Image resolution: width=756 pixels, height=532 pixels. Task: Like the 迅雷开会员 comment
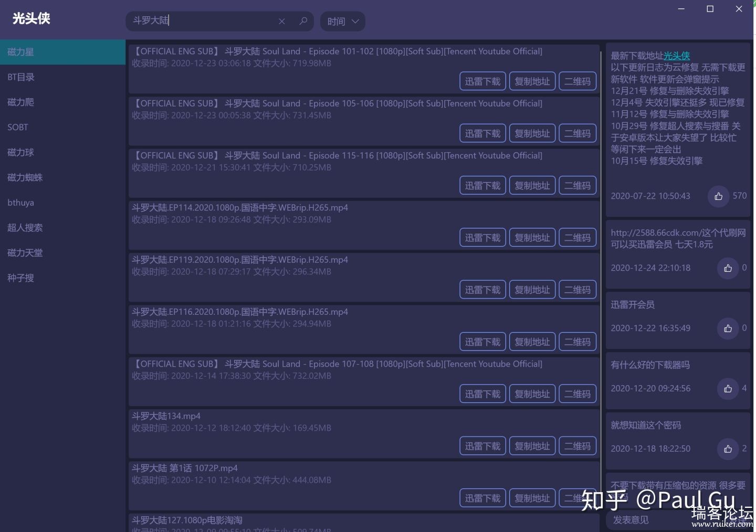click(728, 328)
